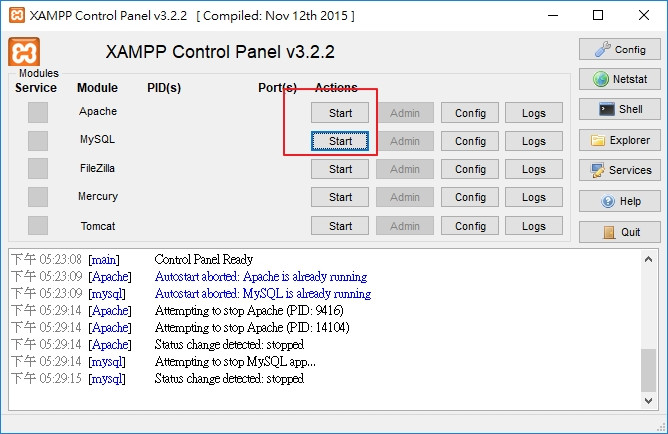Open the main Config wrench button
The image size is (668, 434).
[x=619, y=49]
